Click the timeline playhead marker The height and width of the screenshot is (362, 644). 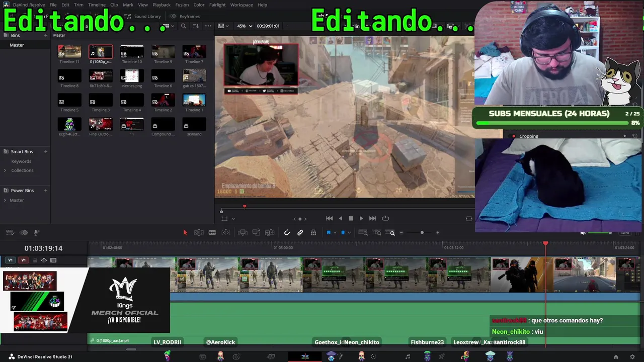(545, 244)
